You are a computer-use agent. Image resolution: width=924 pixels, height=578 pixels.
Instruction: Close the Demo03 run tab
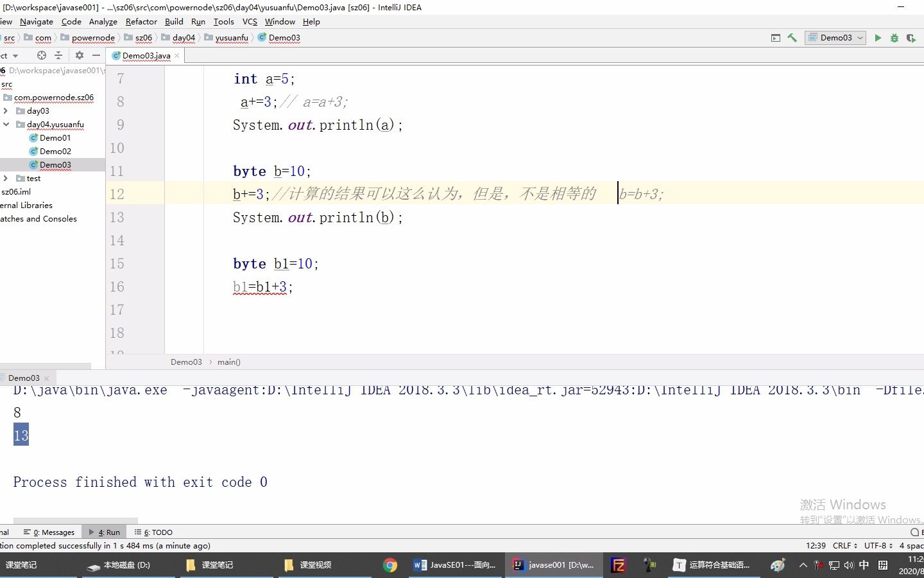pos(46,378)
